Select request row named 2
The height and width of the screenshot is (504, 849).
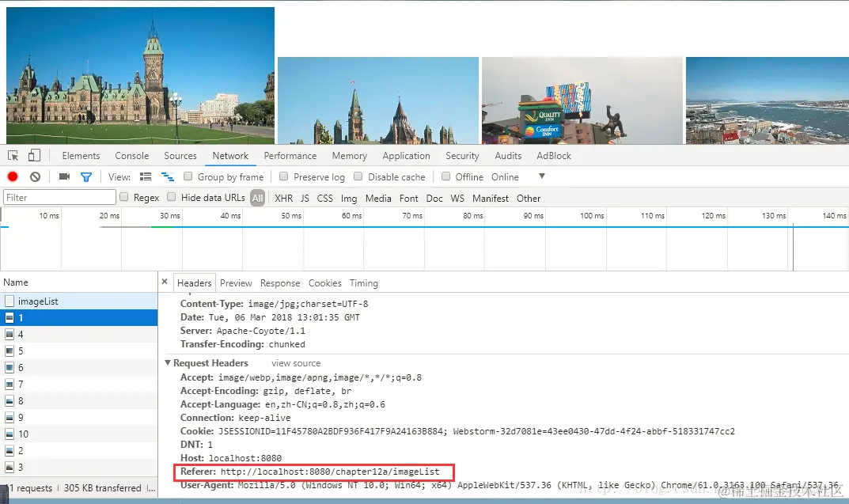tap(79, 450)
